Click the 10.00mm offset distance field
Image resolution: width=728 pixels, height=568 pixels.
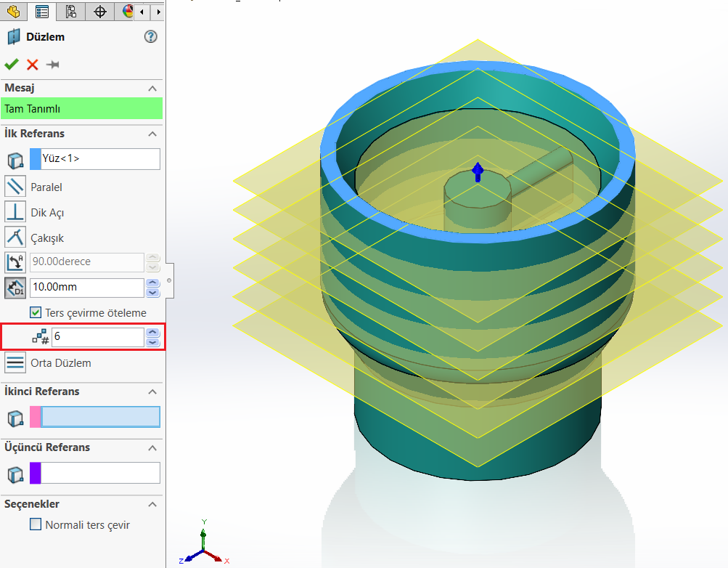(86, 288)
